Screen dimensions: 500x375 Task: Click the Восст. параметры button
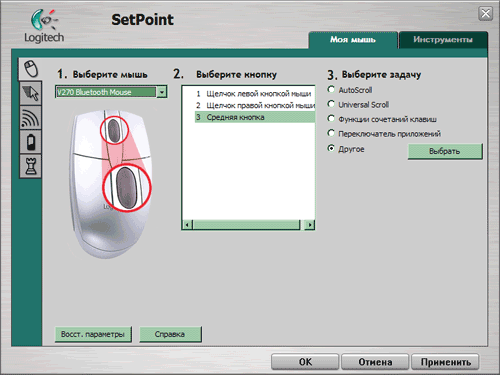93,334
